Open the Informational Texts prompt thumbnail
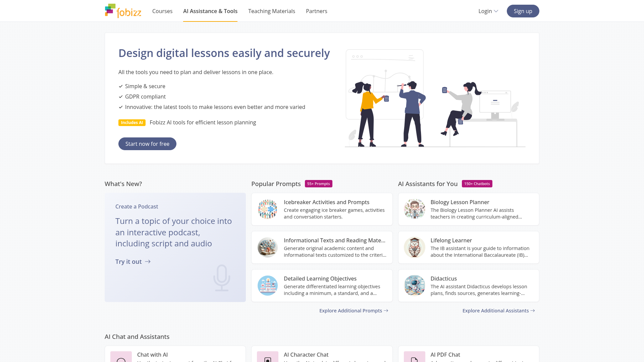 click(x=268, y=247)
